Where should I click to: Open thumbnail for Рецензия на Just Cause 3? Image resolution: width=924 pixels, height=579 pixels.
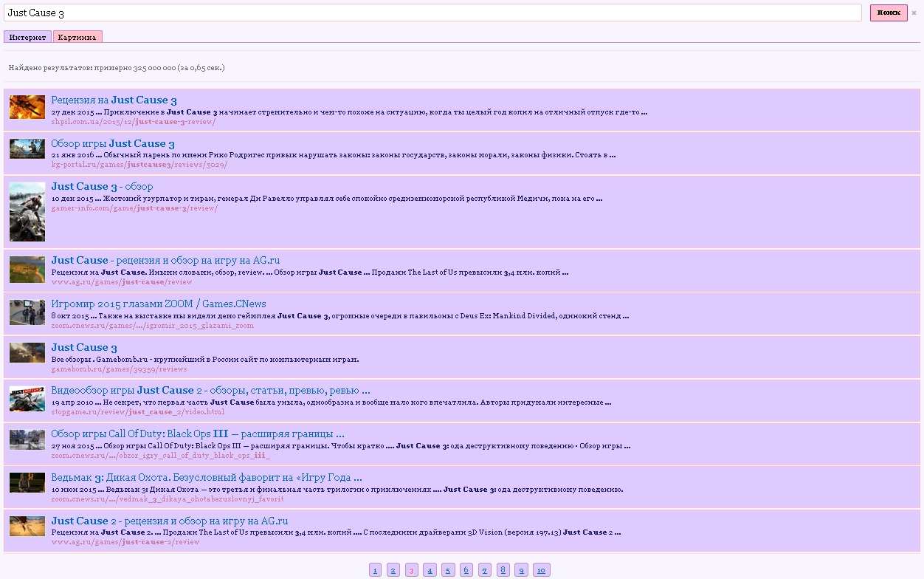27,107
